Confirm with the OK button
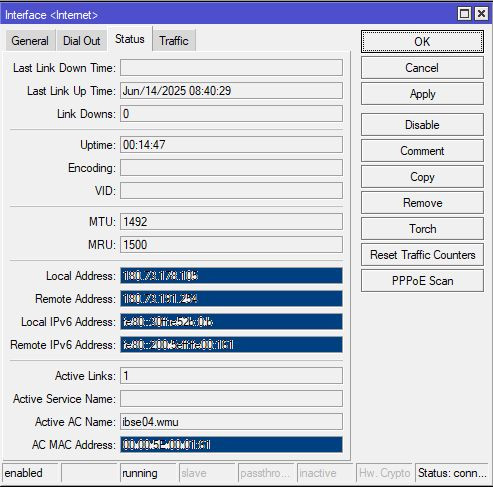Viewport: 493px width, 487px height. coord(422,42)
